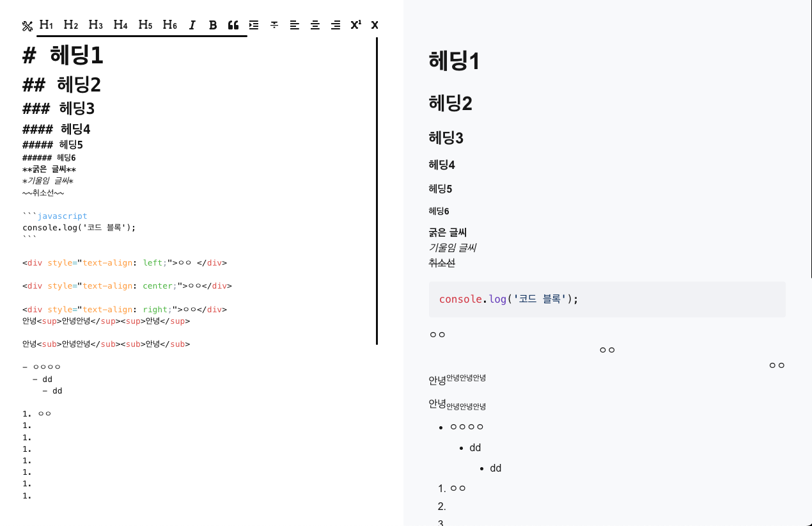
Task: Place cursor on '##### 헤딩5' editor line
Action: point(52,145)
